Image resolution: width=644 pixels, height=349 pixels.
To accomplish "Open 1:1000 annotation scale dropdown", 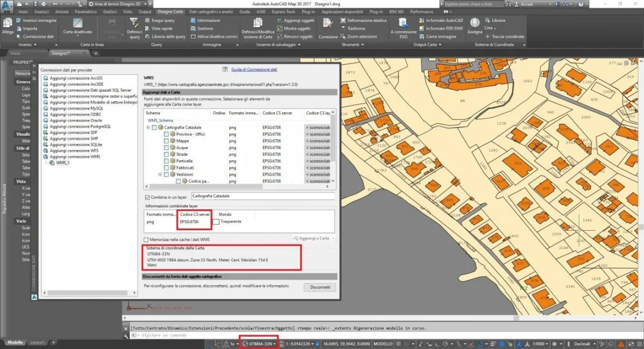I will [x=540, y=344].
